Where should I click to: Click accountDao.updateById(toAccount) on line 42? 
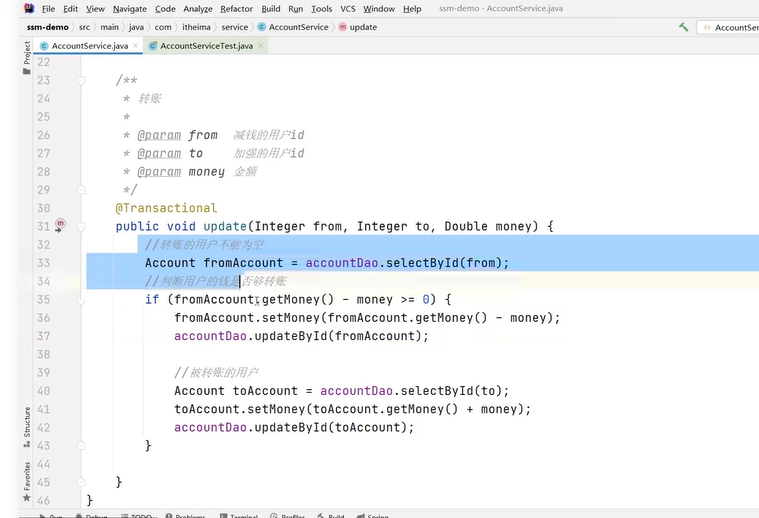coord(291,427)
